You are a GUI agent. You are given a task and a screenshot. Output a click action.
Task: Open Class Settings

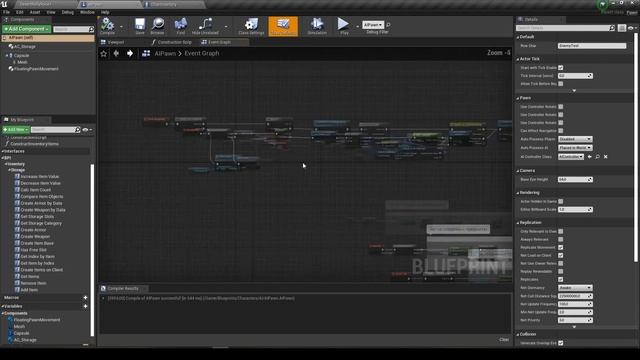tap(251, 25)
